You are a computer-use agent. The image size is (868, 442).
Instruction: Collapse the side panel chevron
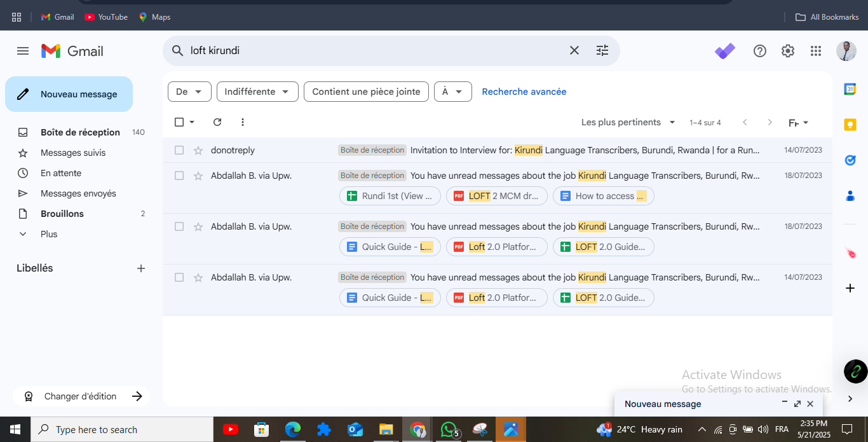tap(850, 399)
